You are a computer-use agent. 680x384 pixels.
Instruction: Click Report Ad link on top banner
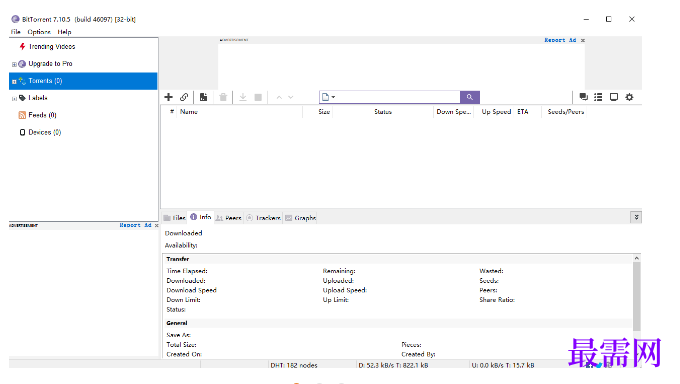coord(560,40)
